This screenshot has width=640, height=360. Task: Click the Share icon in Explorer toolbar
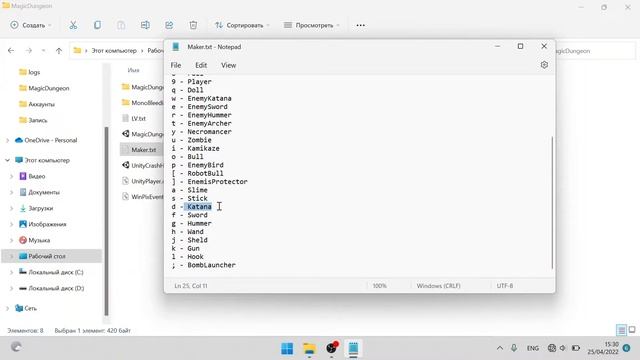tap(169, 25)
